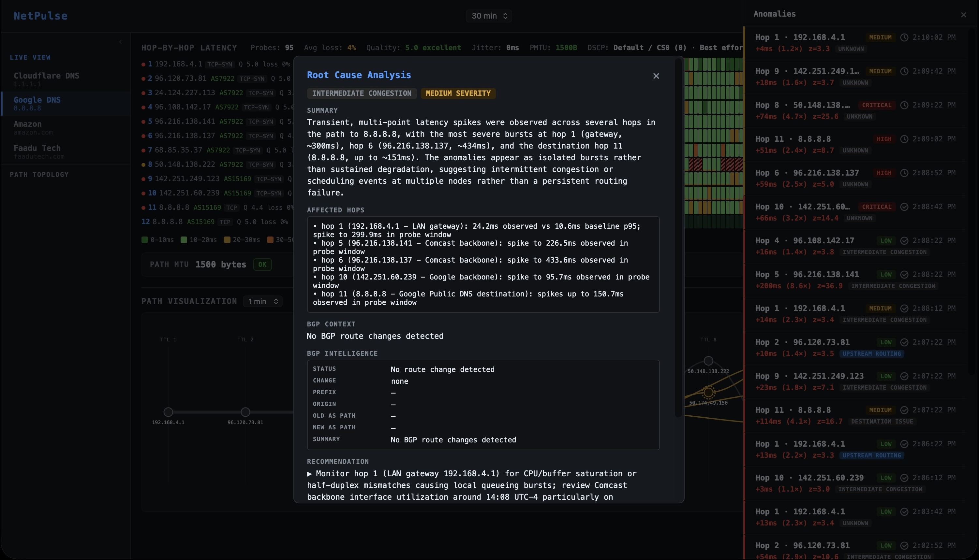Click the check icon for 2:06:22 PM anomaly
979x560 pixels.
coord(904,443)
